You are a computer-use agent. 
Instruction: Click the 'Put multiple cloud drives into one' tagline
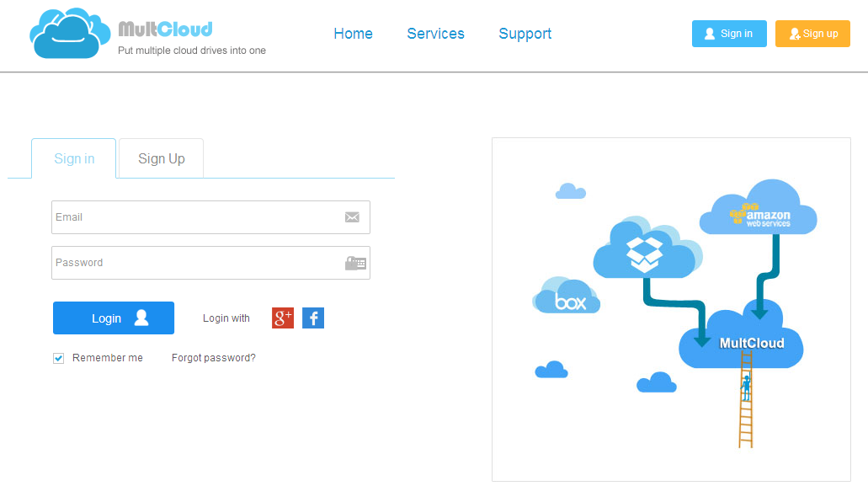click(192, 51)
